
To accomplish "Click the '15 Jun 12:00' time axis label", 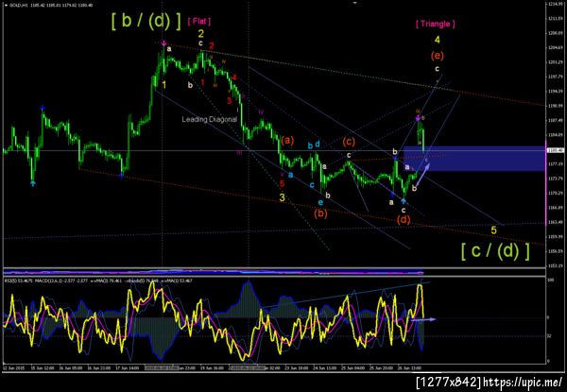I will pyautogui.click(x=44, y=367).
